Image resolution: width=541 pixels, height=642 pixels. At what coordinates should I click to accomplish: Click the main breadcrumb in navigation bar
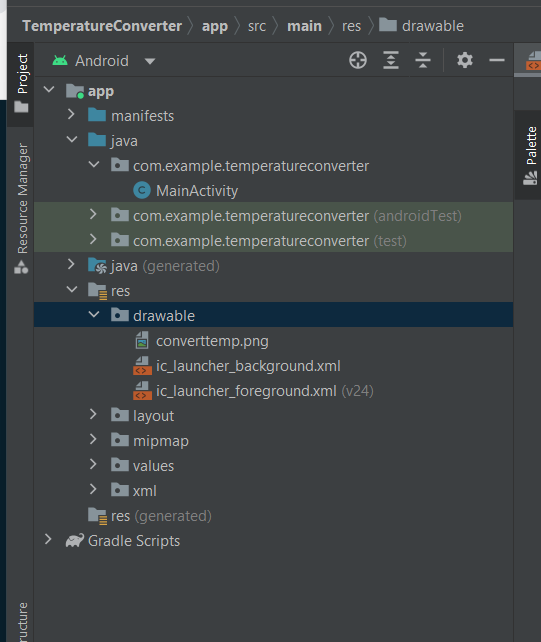tap(304, 26)
